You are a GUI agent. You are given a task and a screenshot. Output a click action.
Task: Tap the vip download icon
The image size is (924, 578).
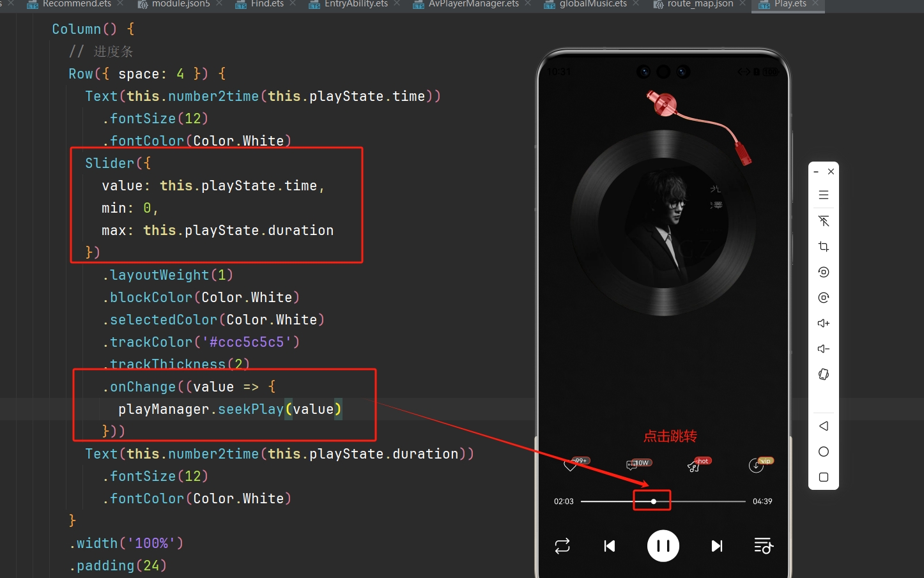click(756, 466)
